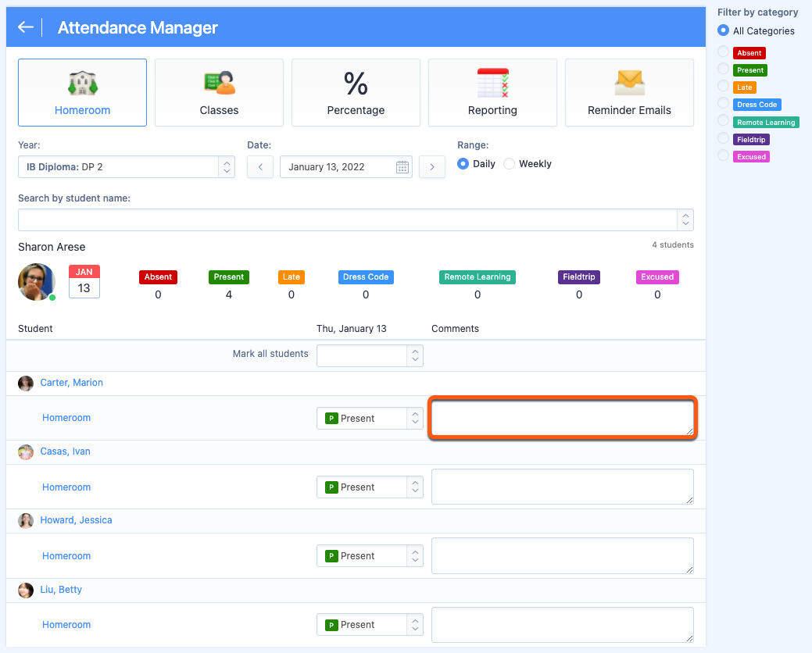This screenshot has width=812, height=653.
Task: Open Casas, Ivan's student profile link
Action: (x=65, y=451)
